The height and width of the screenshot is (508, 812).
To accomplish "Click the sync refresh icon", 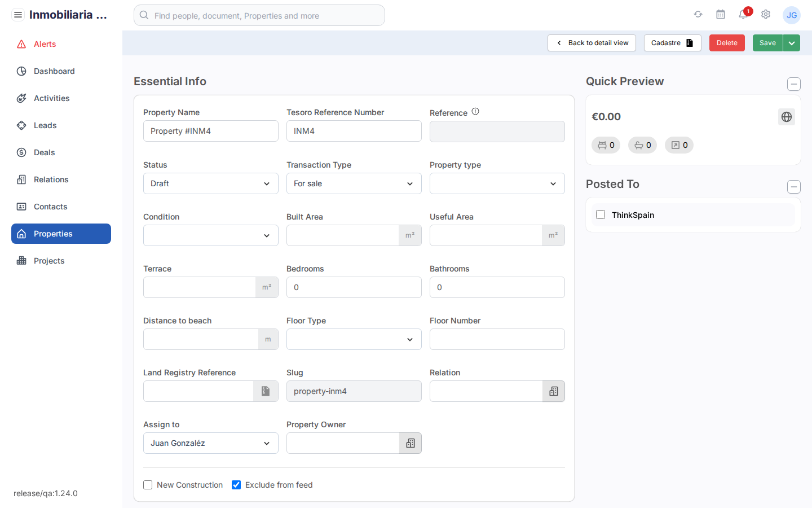I will click(698, 15).
